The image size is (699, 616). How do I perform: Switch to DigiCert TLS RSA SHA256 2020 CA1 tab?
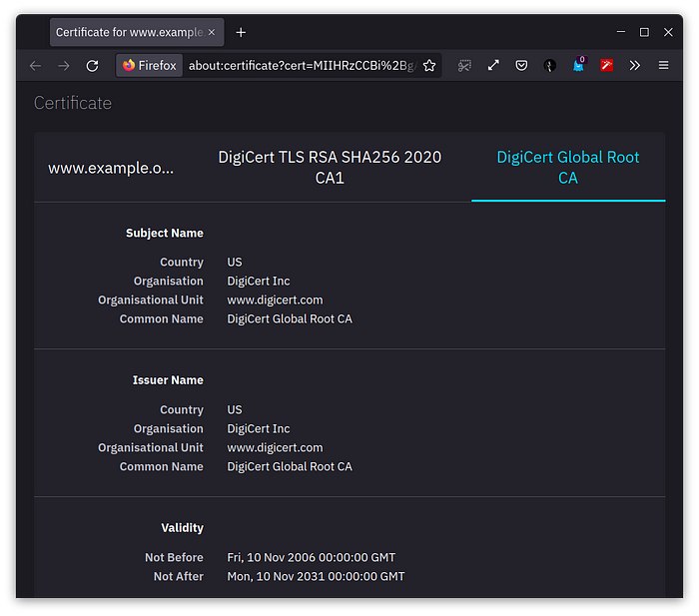(330, 168)
